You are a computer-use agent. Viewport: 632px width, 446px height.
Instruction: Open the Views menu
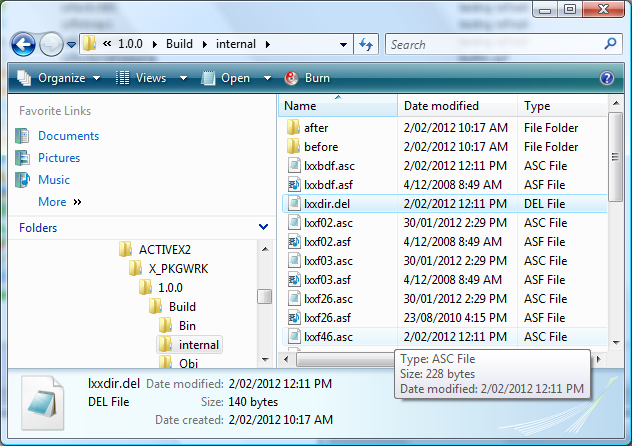pyautogui.click(x=141, y=78)
